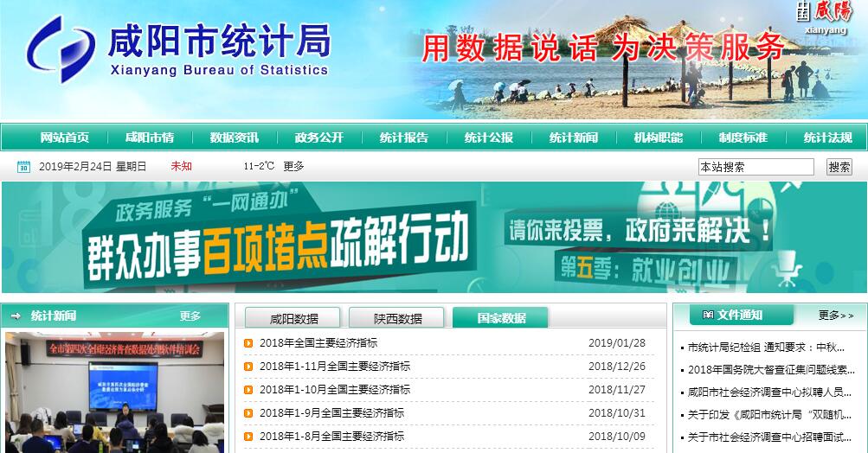This screenshot has height=453, width=868.
Task: Click the arrow icon beside 统计新闻 heading
Action: [x=15, y=316]
